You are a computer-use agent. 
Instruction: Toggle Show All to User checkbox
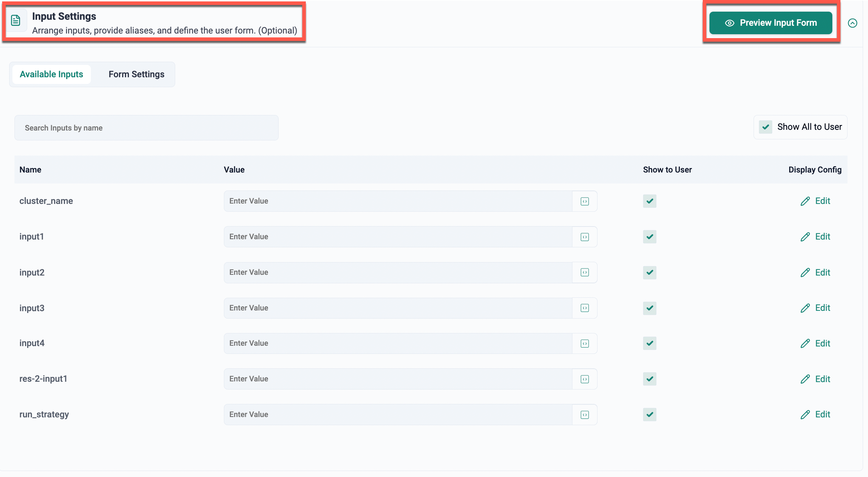(766, 127)
